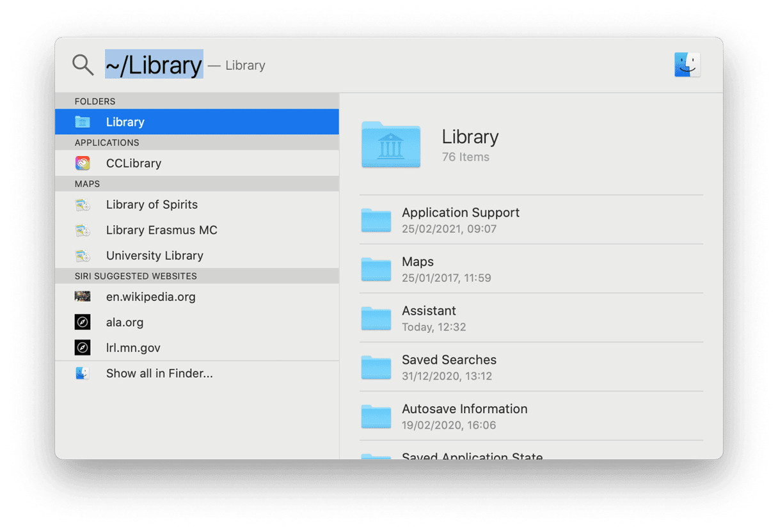Select the Saved Application State folder
The image size is (778, 532).
(472, 455)
